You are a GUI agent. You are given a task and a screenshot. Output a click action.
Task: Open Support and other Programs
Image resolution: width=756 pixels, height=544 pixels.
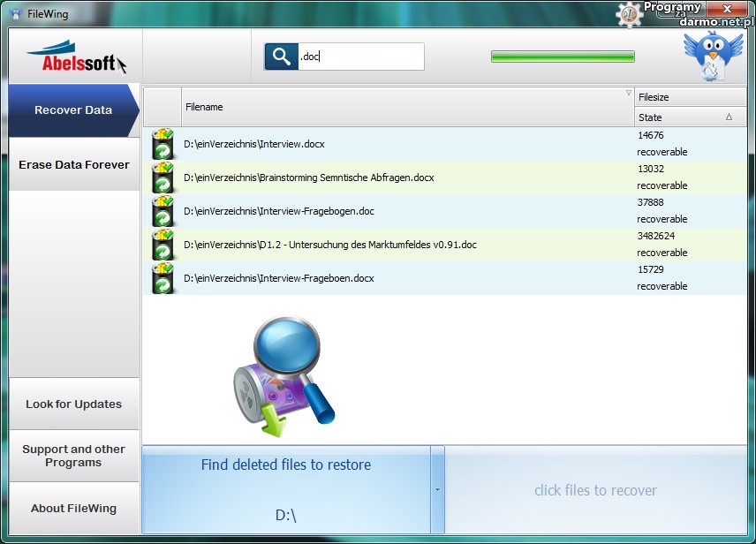[x=74, y=456]
